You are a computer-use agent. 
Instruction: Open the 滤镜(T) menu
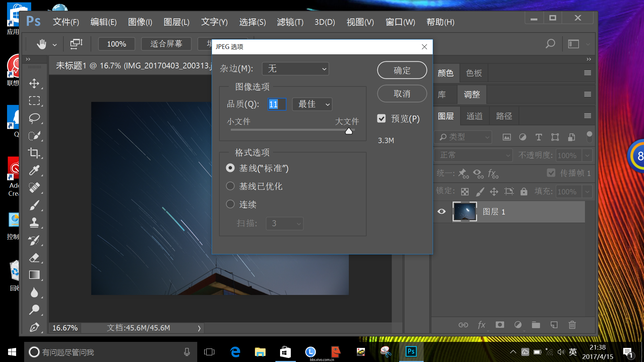tap(290, 22)
